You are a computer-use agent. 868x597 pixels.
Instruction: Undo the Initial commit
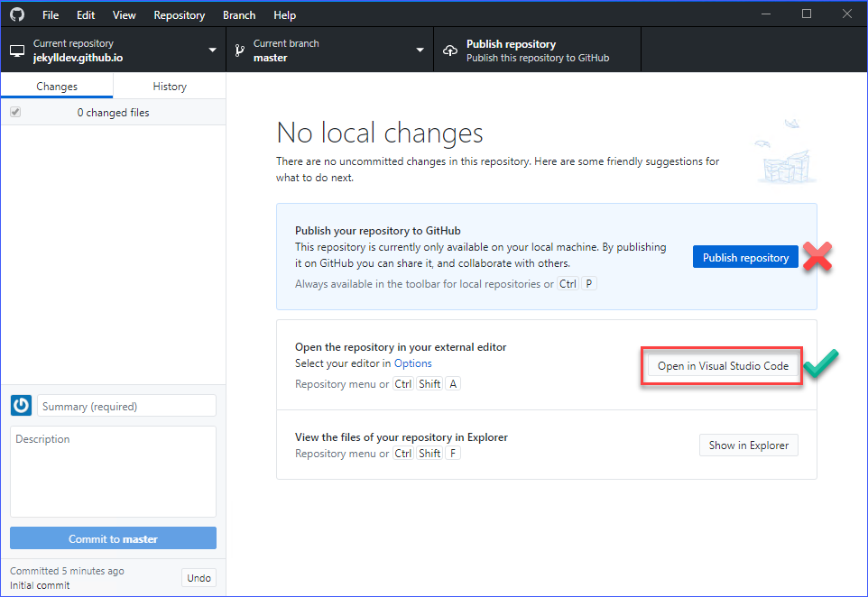click(199, 578)
